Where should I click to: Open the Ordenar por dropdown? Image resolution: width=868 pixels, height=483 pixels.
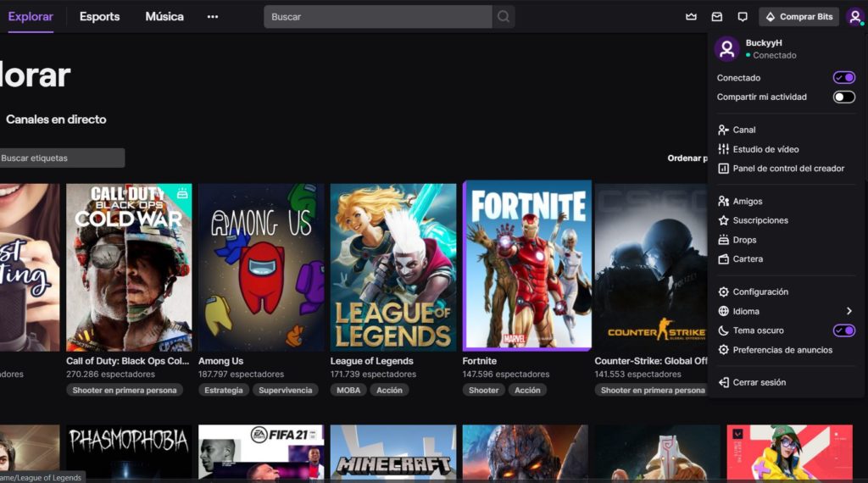tap(687, 158)
